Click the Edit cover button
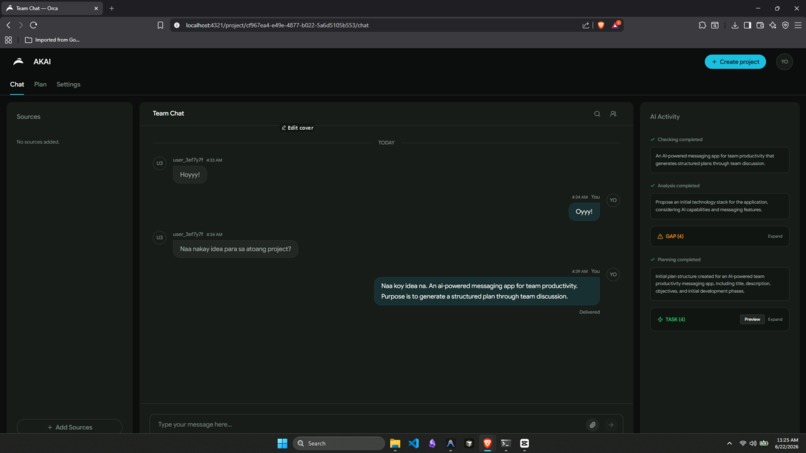Viewport: 806px width, 453px height. (298, 128)
